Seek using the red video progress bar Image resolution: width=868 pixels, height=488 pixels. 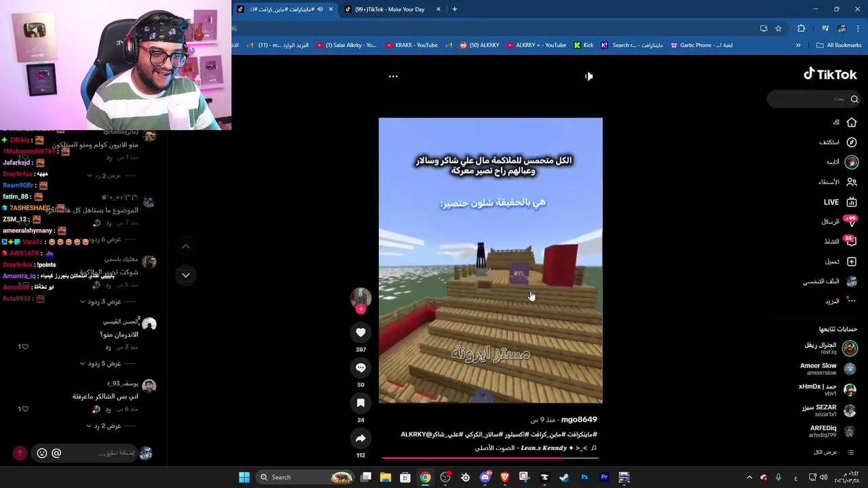(490, 458)
